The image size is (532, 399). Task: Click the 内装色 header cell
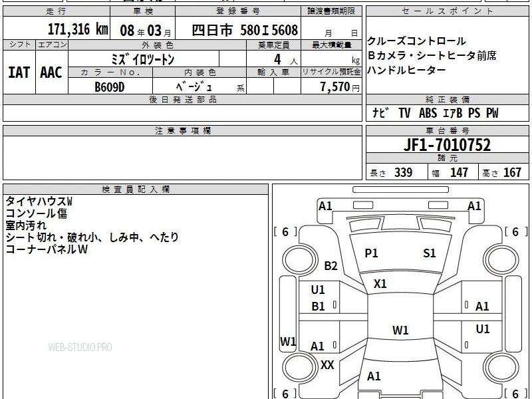pos(199,72)
